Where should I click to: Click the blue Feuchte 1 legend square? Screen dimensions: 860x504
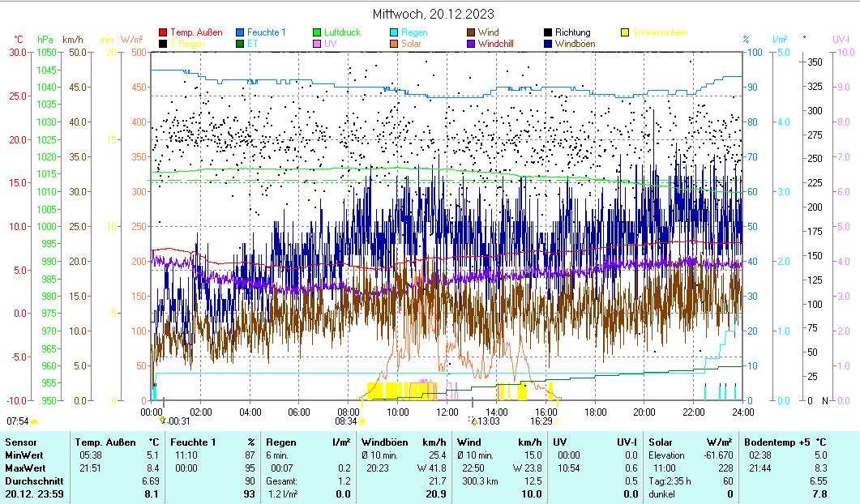[241, 32]
